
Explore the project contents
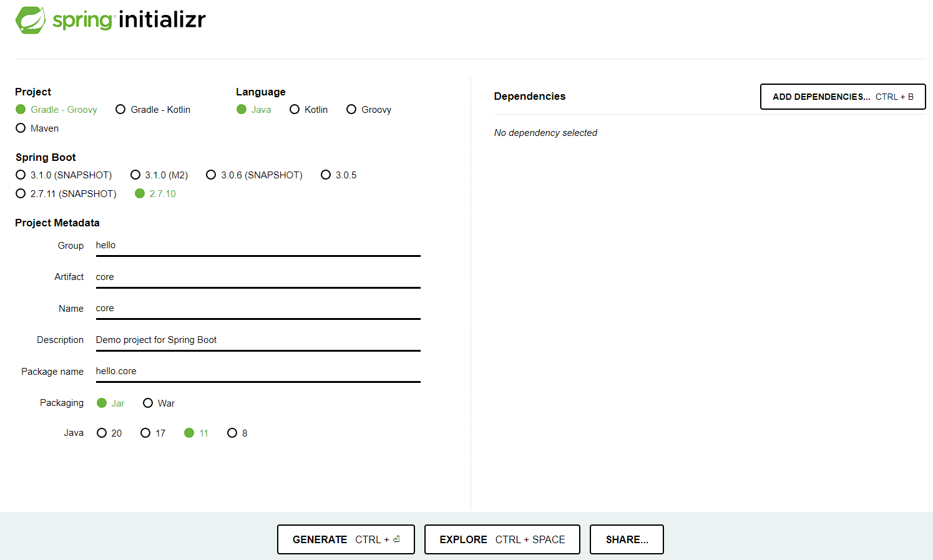(502, 539)
